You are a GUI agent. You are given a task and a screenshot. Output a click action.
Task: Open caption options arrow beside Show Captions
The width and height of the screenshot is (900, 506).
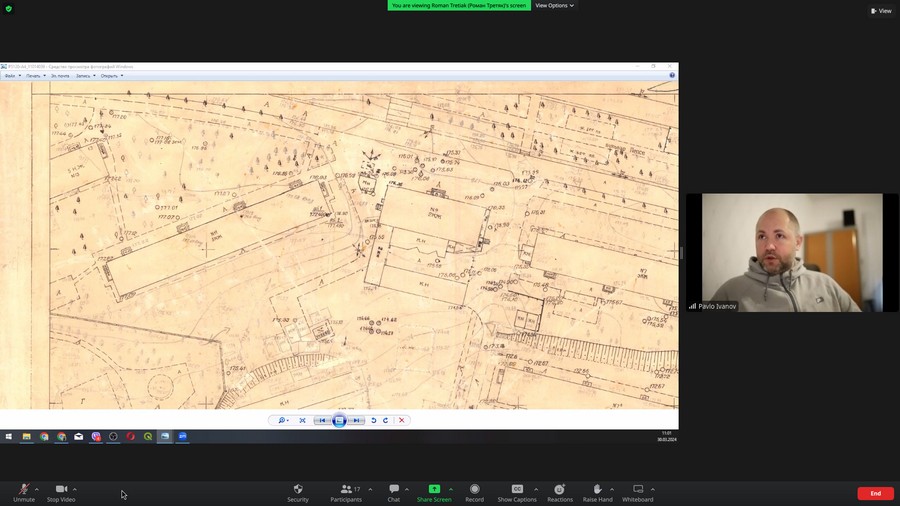(x=536, y=489)
